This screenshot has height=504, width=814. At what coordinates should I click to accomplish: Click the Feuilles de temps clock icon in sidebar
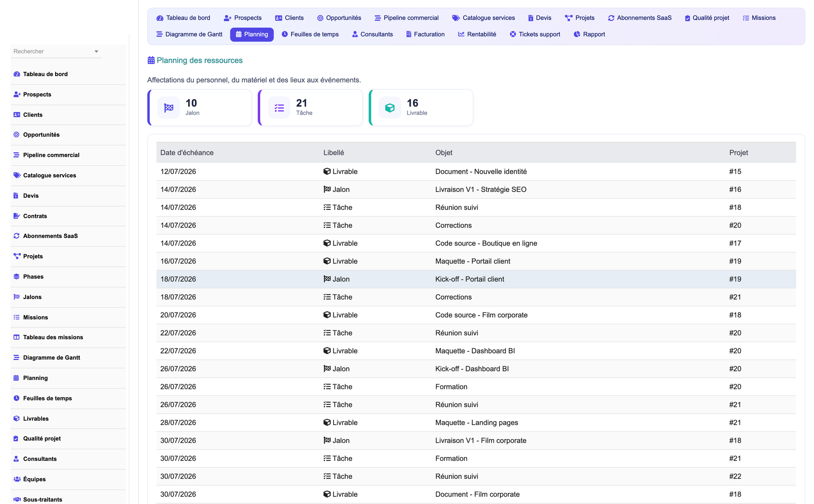[x=17, y=398]
